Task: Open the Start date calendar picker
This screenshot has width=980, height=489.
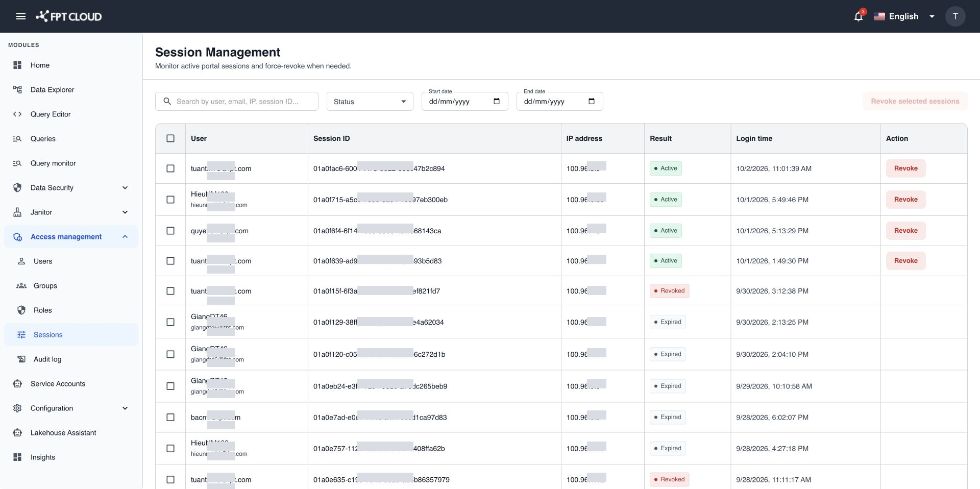Action: click(497, 101)
